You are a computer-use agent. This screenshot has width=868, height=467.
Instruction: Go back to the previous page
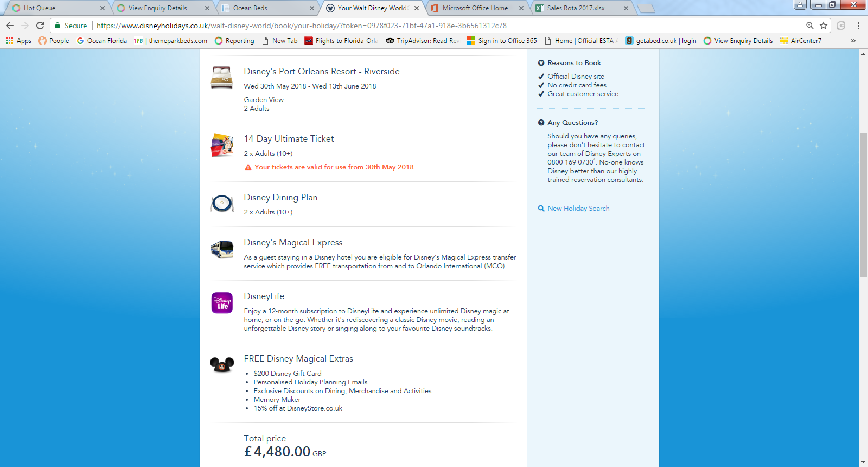(x=10, y=26)
